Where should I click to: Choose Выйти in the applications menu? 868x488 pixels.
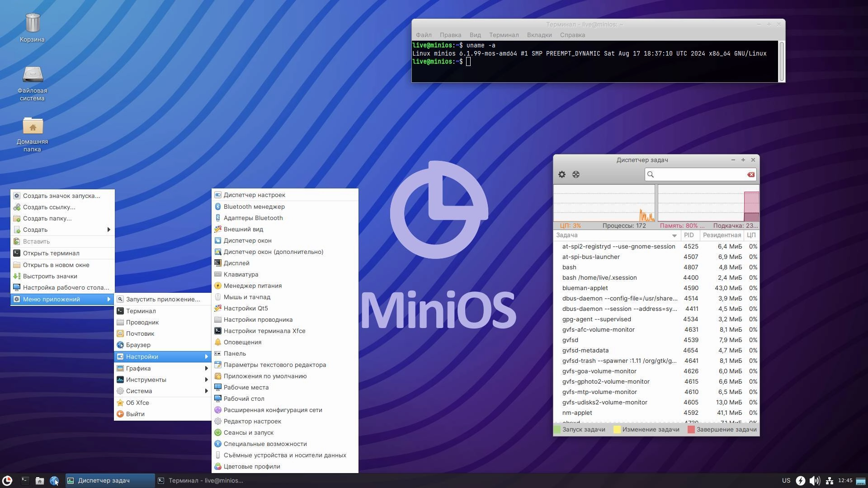click(163, 414)
